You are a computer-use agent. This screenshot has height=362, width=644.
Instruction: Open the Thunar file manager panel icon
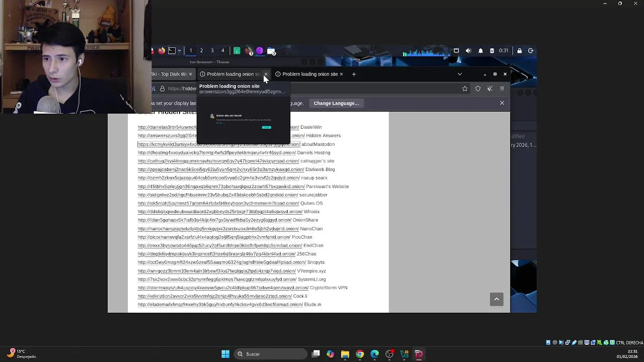[271, 51]
